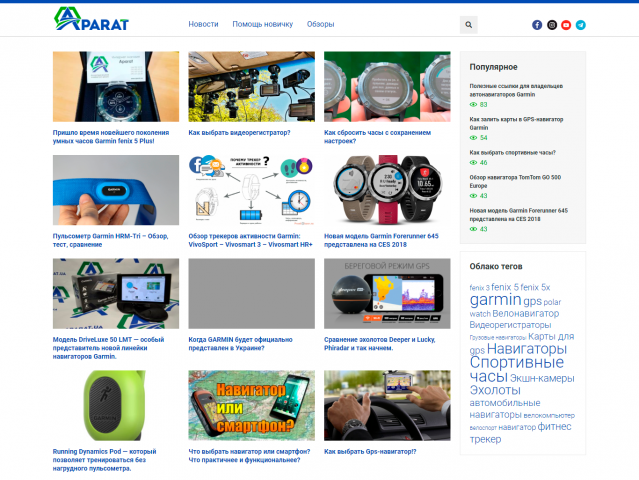Viewport: 639px width, 480px height.
Task: Click the search magnifier button
Action: (x=469, y=25)
